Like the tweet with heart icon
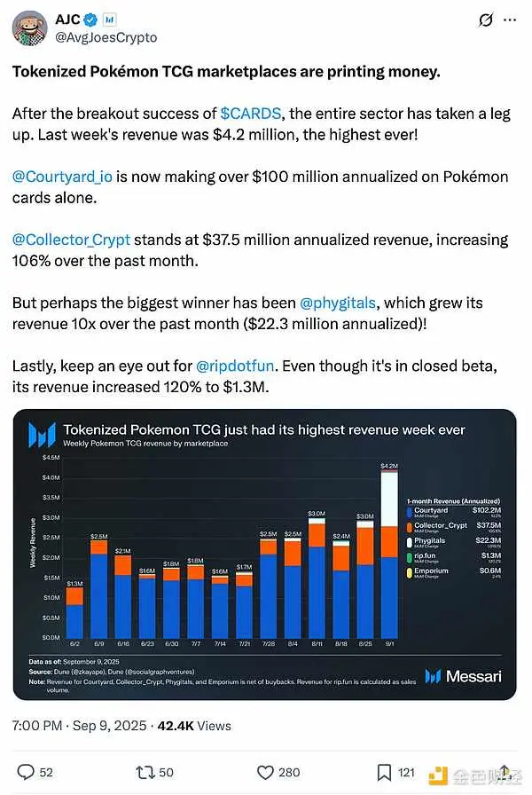This screenshot has width=532, height=795. tap(265, 772)
